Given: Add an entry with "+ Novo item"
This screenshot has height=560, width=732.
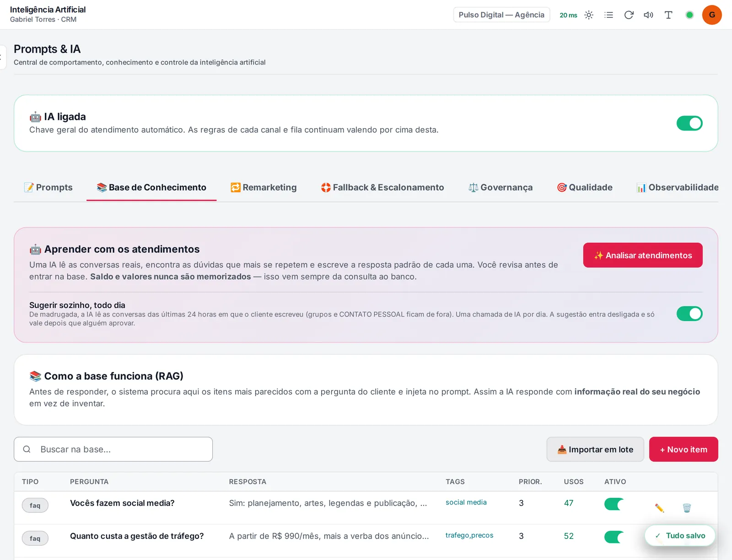Looking at the screenshot, I should tap(684, 449).
